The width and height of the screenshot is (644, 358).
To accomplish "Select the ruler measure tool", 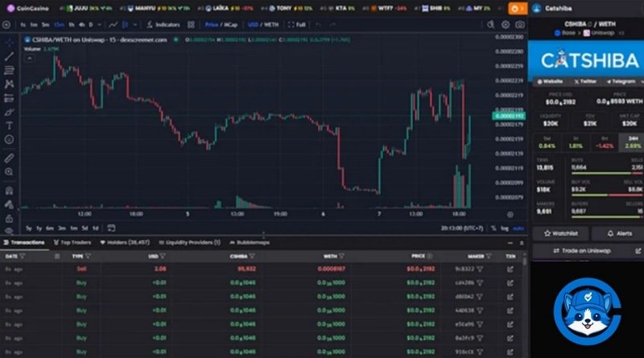I will [9, 158].
